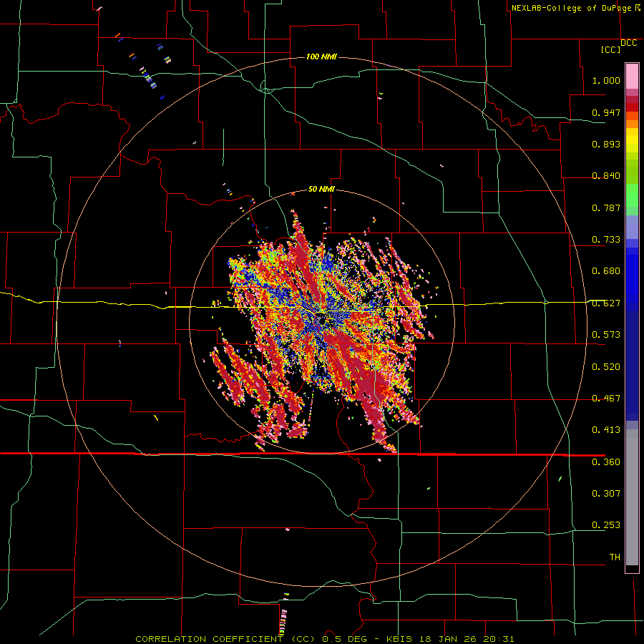Click the green segment of the color bar

pyautogui.click(x=632, y=195)
